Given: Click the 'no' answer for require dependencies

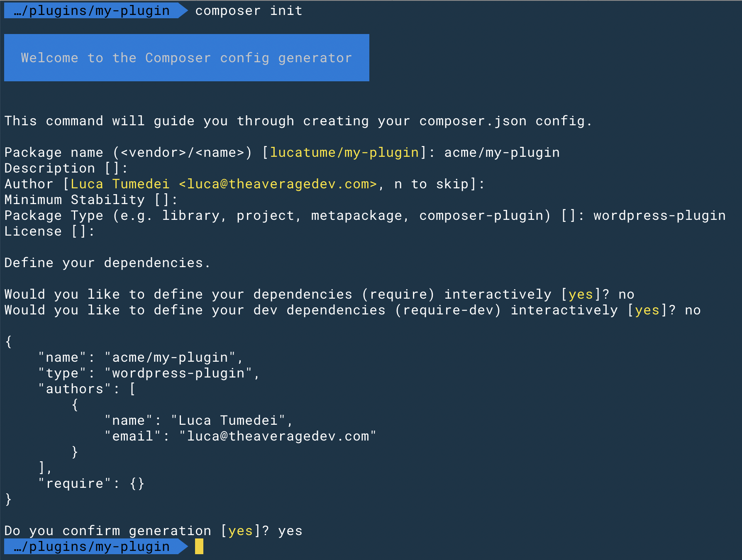Looking at the screenshot, I should [x=626, y=295].
